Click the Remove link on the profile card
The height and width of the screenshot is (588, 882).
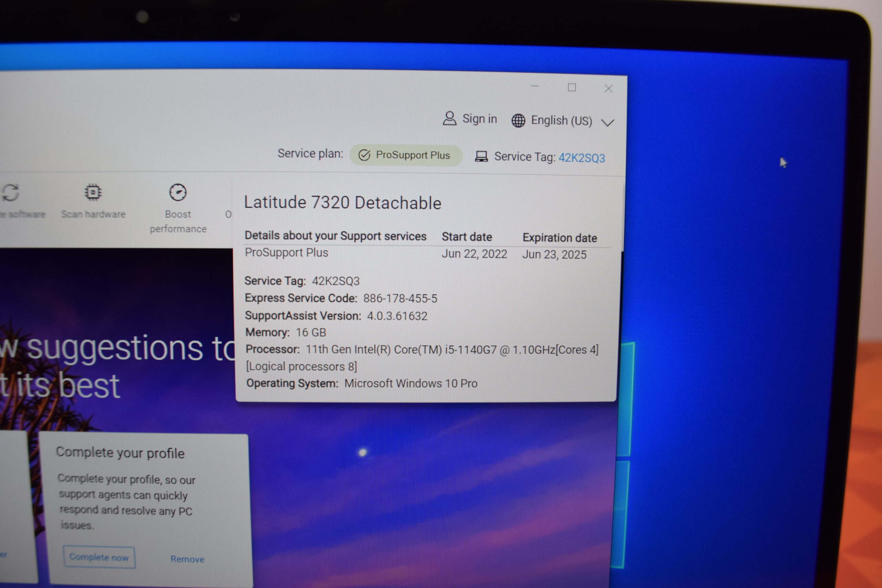coord(187,559)
